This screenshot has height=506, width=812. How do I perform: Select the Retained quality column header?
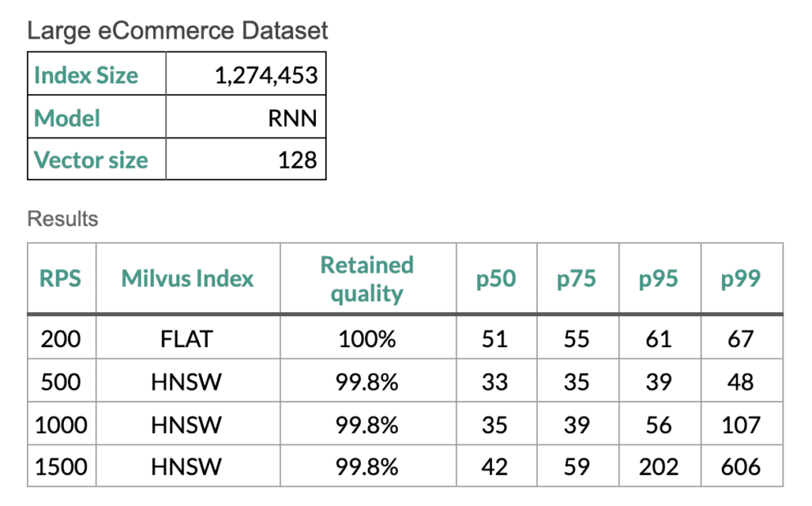(367, 278)
